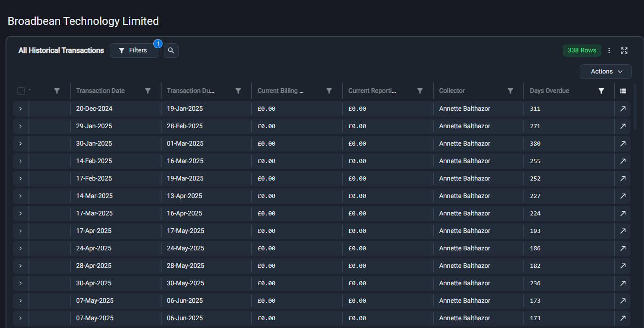This screenshot has height=328, width=644.
Task: Expand the 14-Feb-2025 row
Action: [x=20, y=161]
